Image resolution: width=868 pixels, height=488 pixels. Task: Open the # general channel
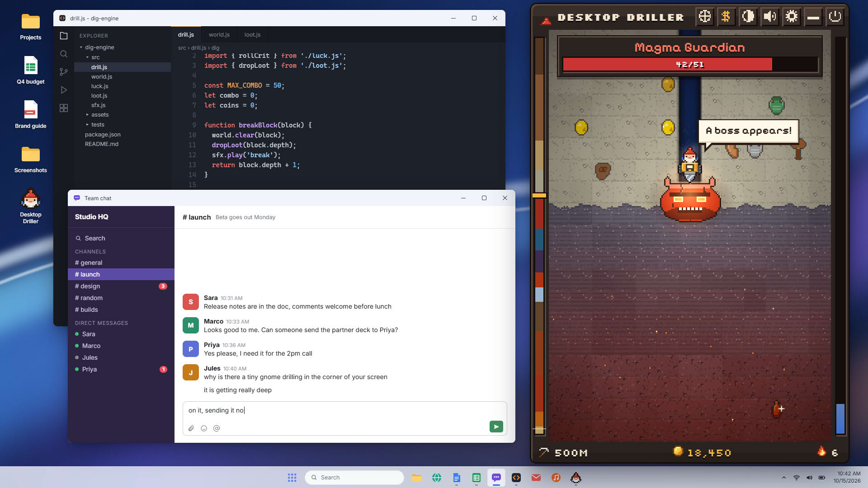[x=121, y=263]
